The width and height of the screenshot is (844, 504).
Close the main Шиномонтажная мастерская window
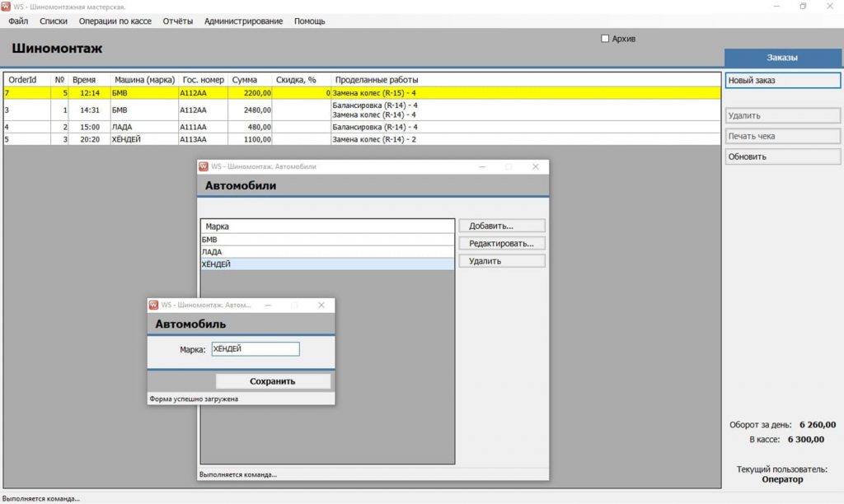(x=830, y=7)
